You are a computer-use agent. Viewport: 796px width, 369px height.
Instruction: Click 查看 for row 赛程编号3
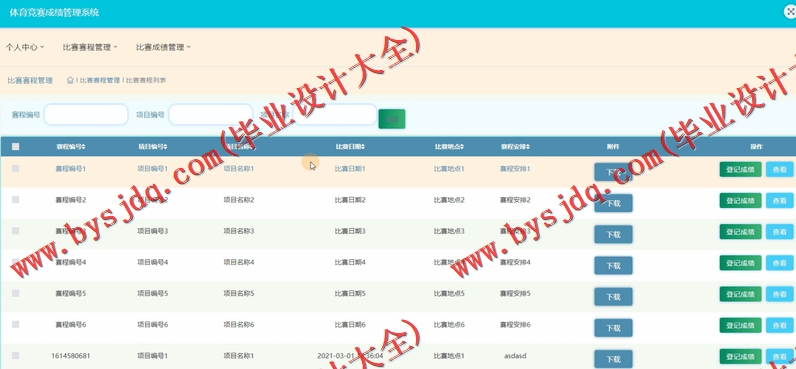point(780,232)
